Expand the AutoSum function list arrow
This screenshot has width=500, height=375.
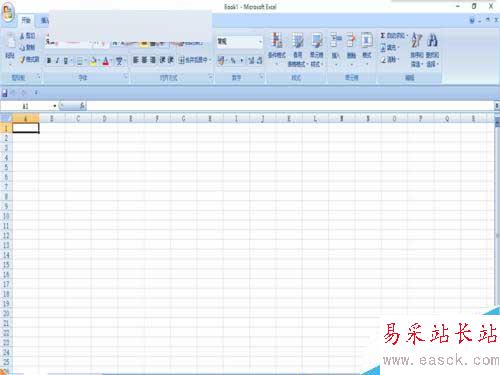point(407,36)
